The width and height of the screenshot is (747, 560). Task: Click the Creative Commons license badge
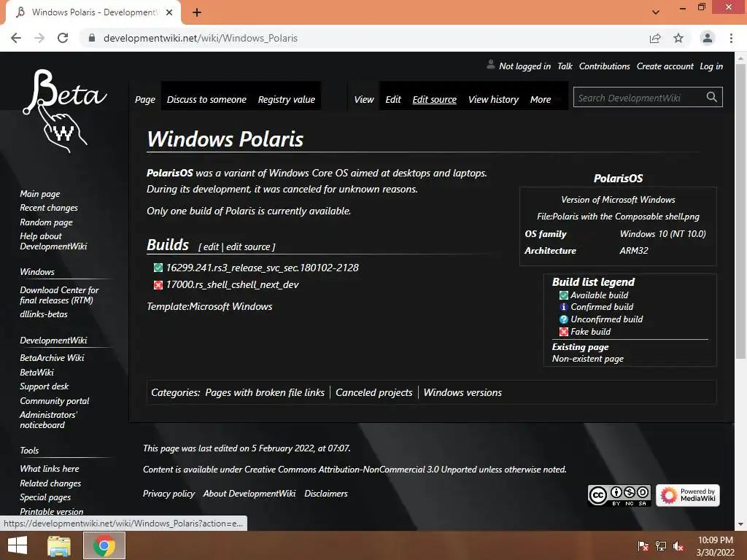619,495
